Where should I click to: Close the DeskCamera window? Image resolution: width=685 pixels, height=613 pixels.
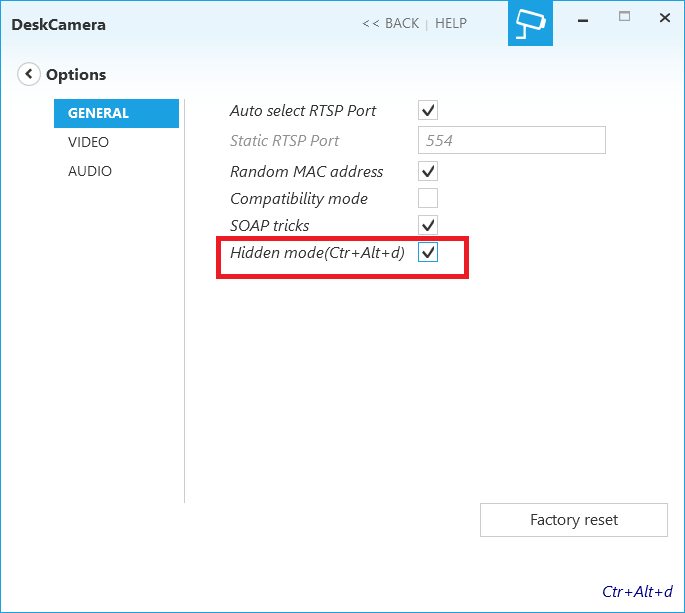[x=664, y=17]
